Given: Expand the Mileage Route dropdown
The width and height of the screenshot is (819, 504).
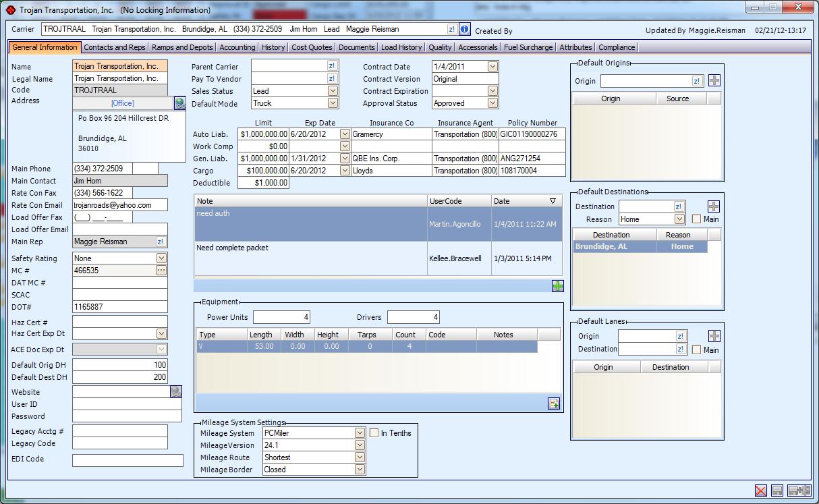Looking at the screenshot, I should (x=360, y=457).
